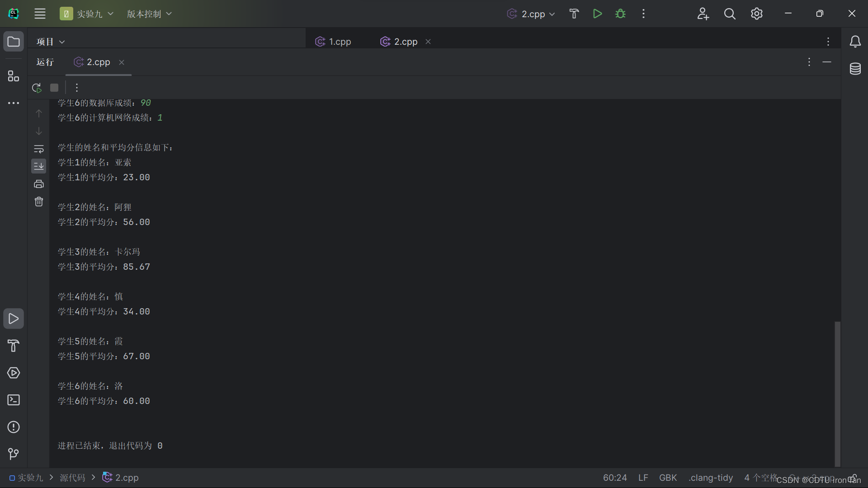
Task: Toggle scroll to end of output
Action: [39, 166]
